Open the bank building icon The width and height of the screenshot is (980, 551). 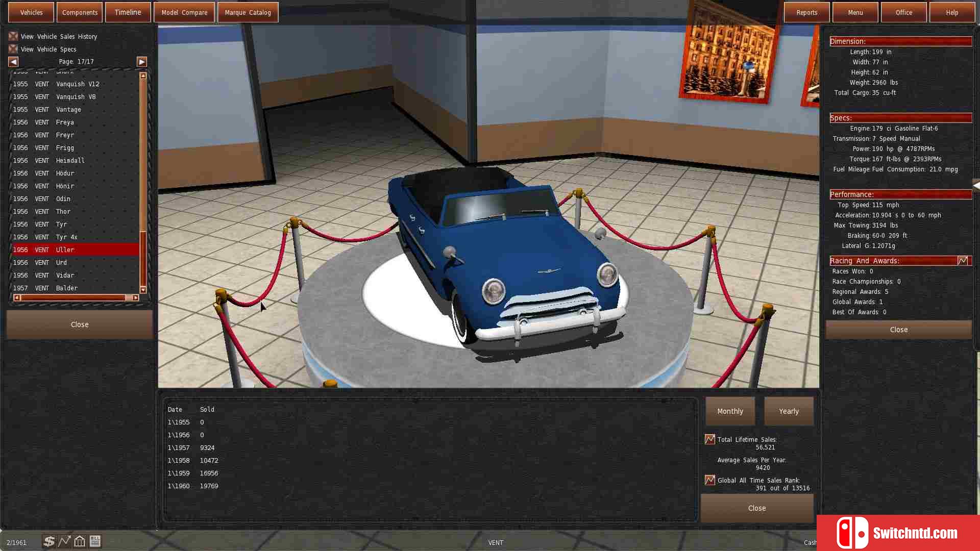coord(80,541)
